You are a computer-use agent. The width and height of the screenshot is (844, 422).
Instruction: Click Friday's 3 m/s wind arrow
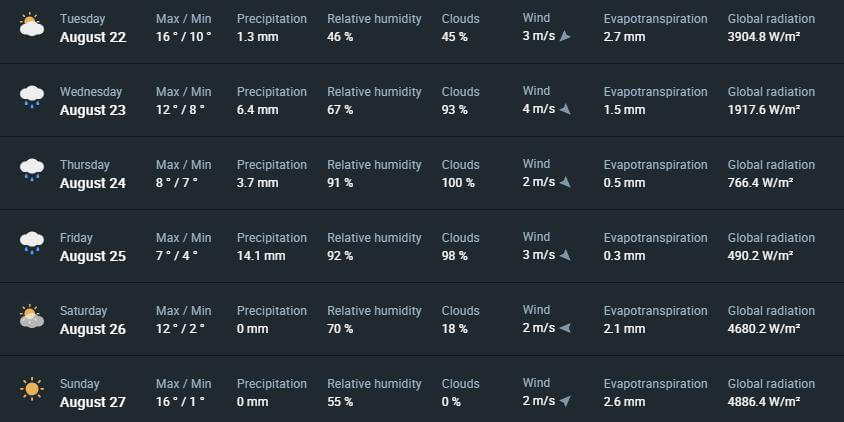click(565, 255)
